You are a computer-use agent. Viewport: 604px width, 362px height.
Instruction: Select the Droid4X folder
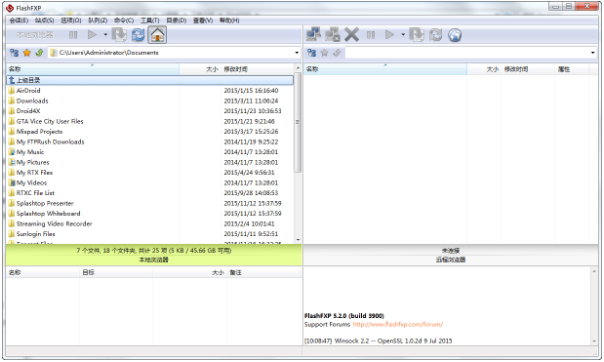click(x=150, y=111)
